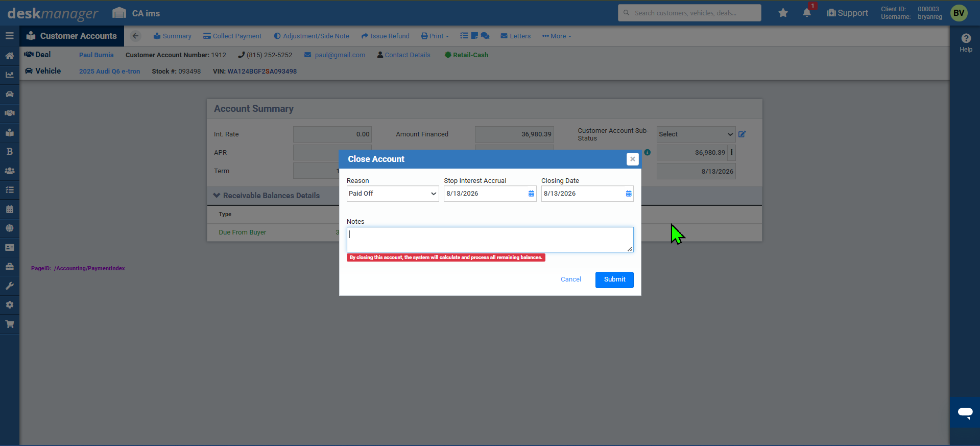
Task: Click the Support link
Action: point(847,13)
